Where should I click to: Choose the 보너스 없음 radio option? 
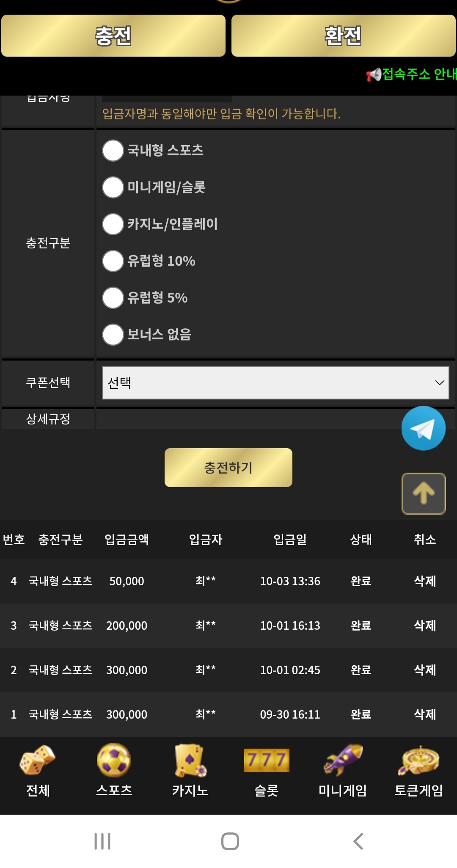[x=113, y=335]
